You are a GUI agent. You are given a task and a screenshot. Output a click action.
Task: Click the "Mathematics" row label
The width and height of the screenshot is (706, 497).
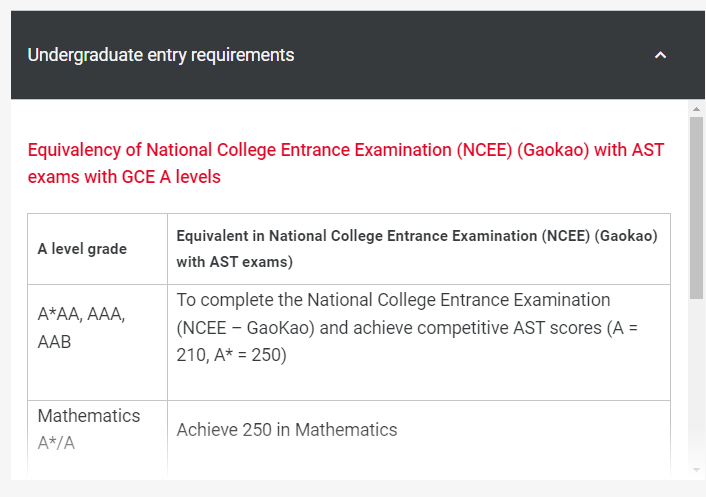[x=89, y=415]
